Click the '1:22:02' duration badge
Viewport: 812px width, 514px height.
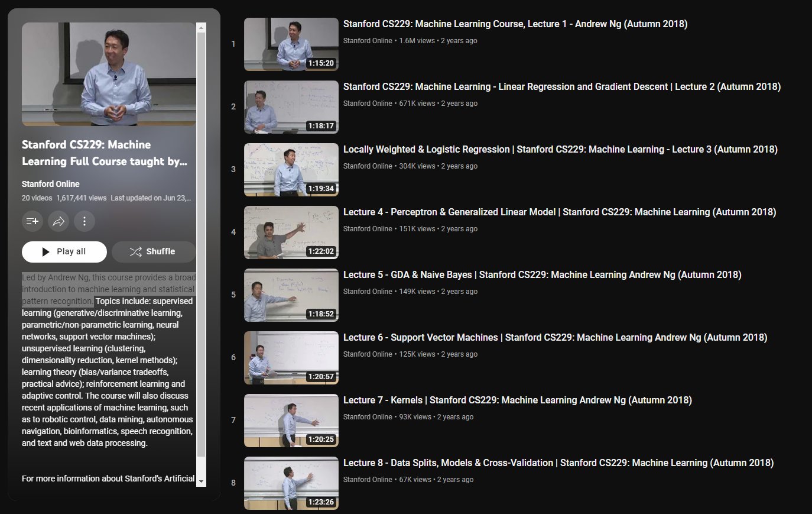(x=321, y=251)
